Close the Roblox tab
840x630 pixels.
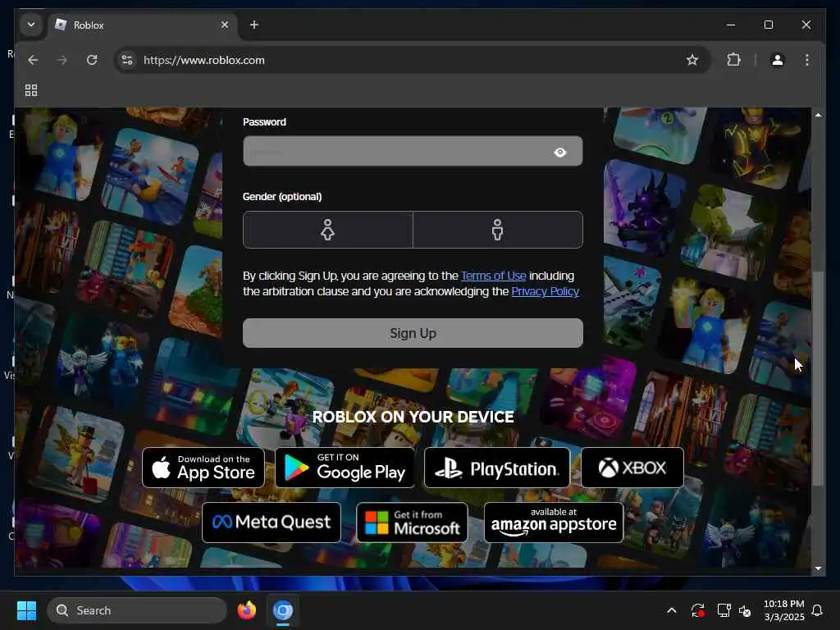pos(225,25)
